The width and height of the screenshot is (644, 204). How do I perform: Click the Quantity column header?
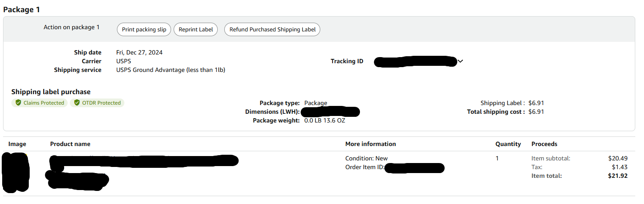[x=508, y=144]
